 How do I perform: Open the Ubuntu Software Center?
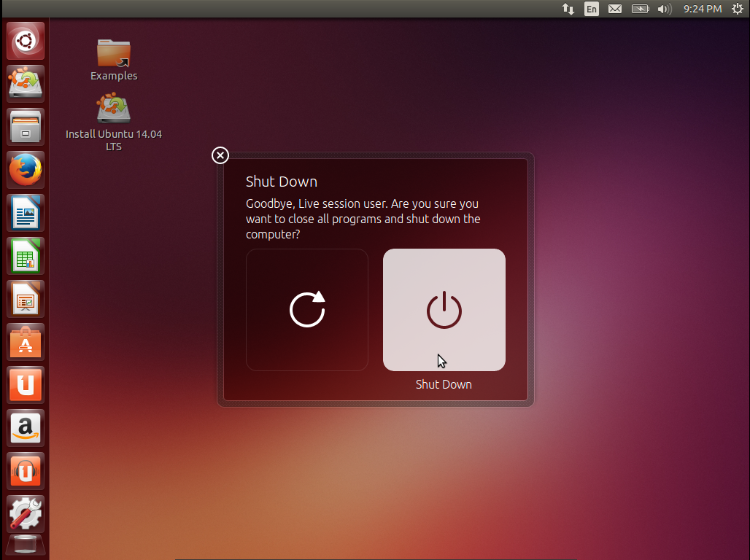tap(25, 342)
